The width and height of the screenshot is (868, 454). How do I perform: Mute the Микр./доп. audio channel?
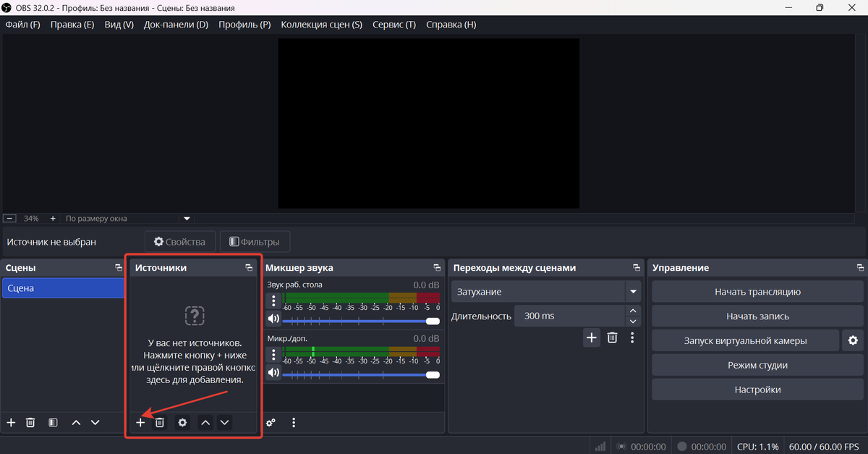tap(273, 374)
